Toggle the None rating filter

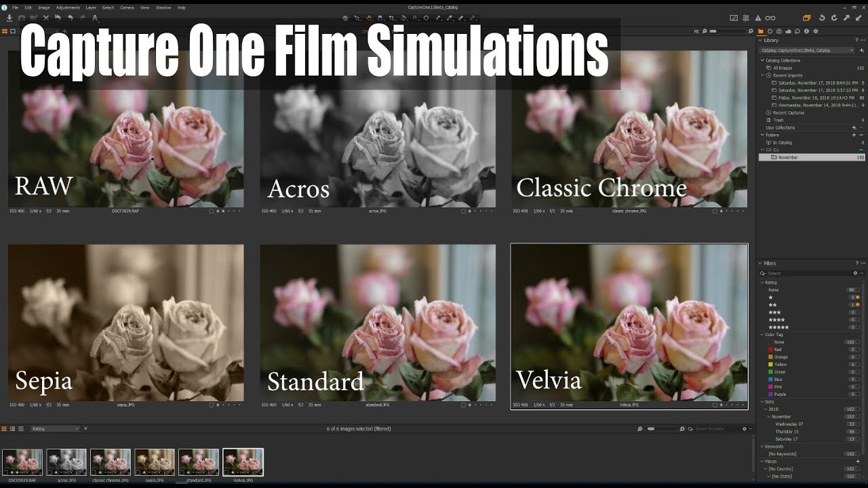pyautogui.click(x=857, y=290)
